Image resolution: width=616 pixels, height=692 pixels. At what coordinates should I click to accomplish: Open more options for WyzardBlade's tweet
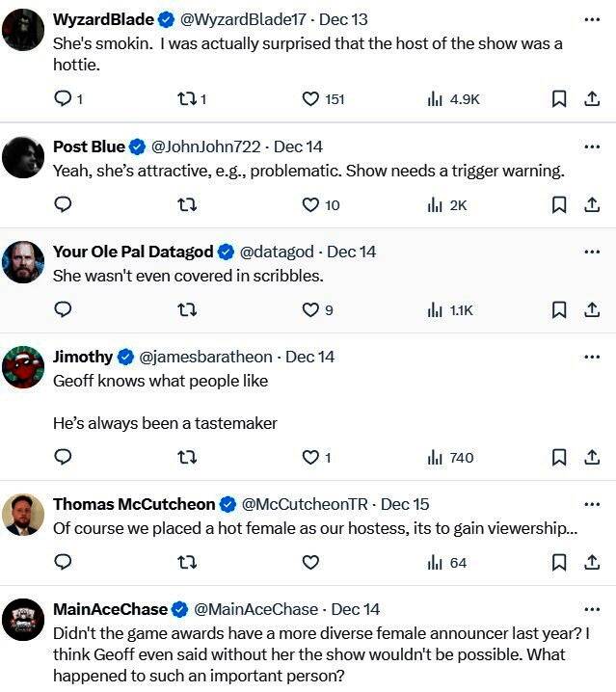591,18
